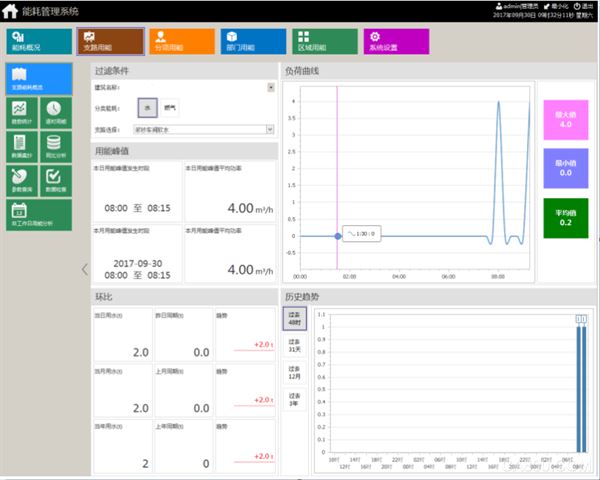Open the green satellite-dish icon sidebar tile
The image size is (600, 480).
point(22,181)
